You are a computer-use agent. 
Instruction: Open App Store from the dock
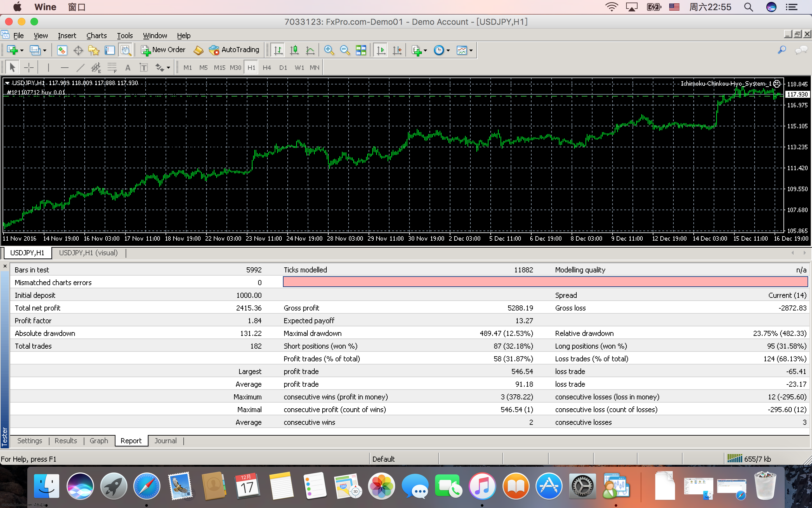[549, 486]
